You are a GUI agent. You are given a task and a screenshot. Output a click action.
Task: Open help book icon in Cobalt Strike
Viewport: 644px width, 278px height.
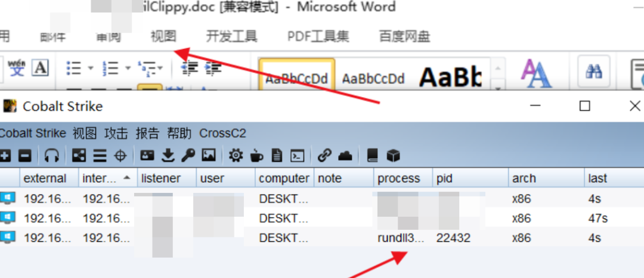click(x=372, y=155)
